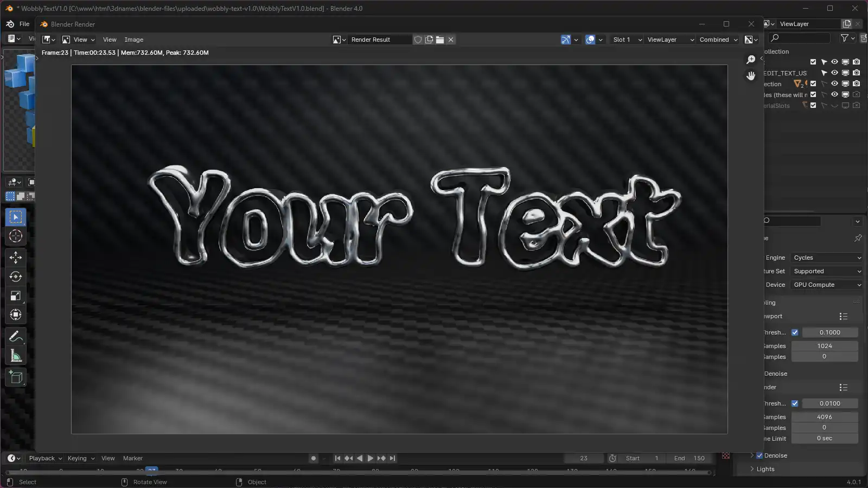868x488 pixels.
Task: Open the Combined pass dropdown
Action: 718,40
